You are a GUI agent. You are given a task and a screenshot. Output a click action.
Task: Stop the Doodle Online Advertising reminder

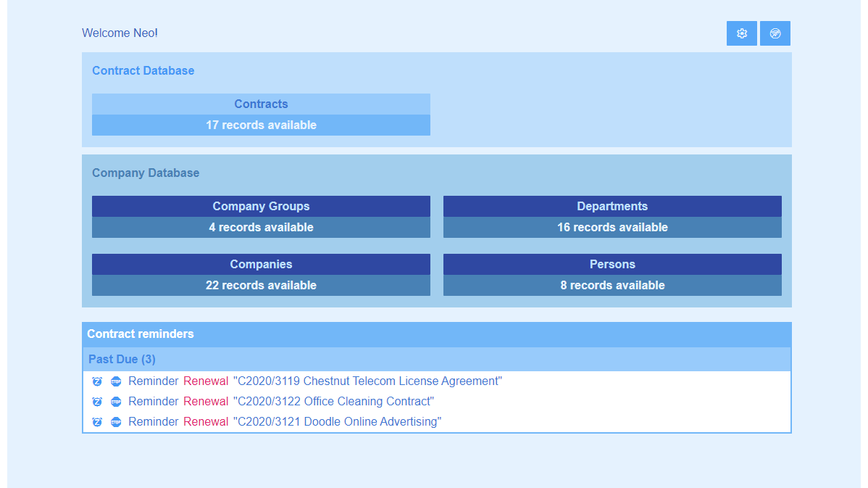[116, 421]
